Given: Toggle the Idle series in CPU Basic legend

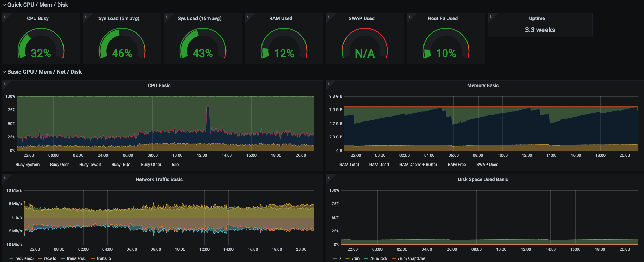Looking at the screenshot, I should pyautogui.click(x=175, y=165).
